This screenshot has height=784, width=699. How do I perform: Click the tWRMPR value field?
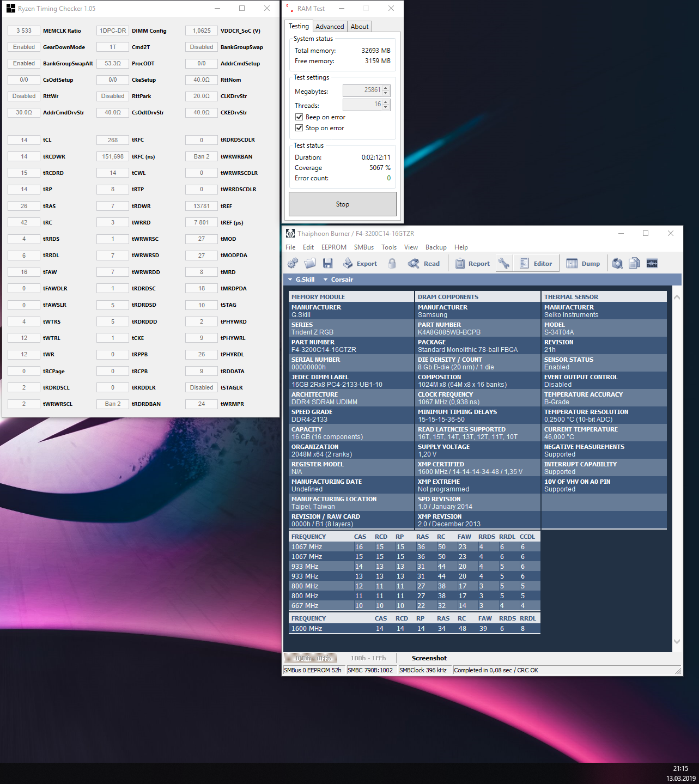coord(202,404)
